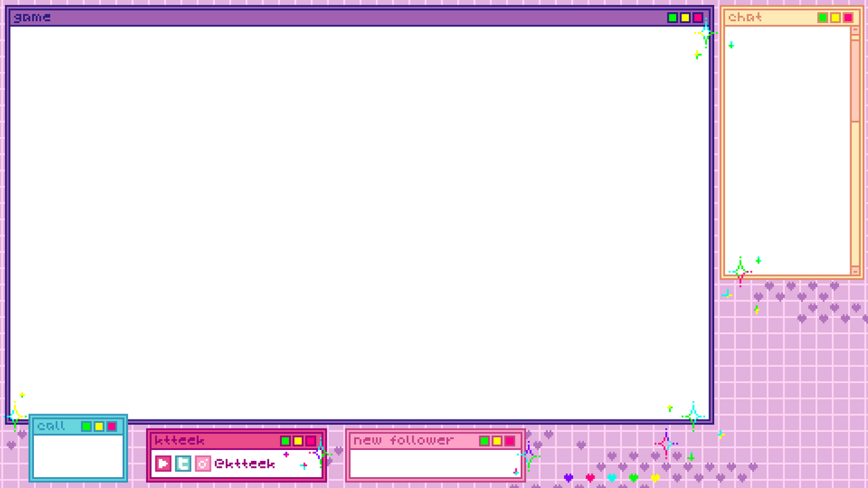868x488 pixels.
Task: Click inside the new follower content box
Action: point(435,464)
